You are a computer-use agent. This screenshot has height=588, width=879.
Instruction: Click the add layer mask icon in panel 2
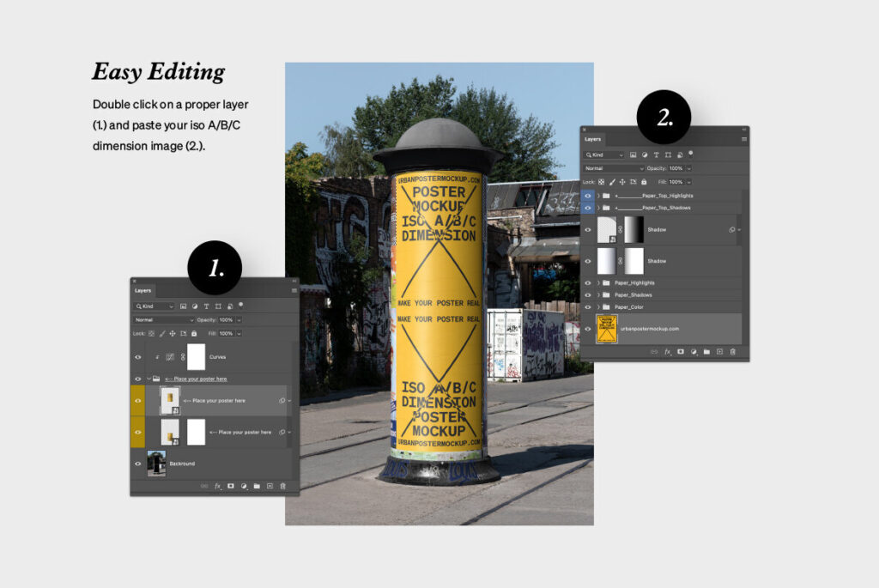680,351
